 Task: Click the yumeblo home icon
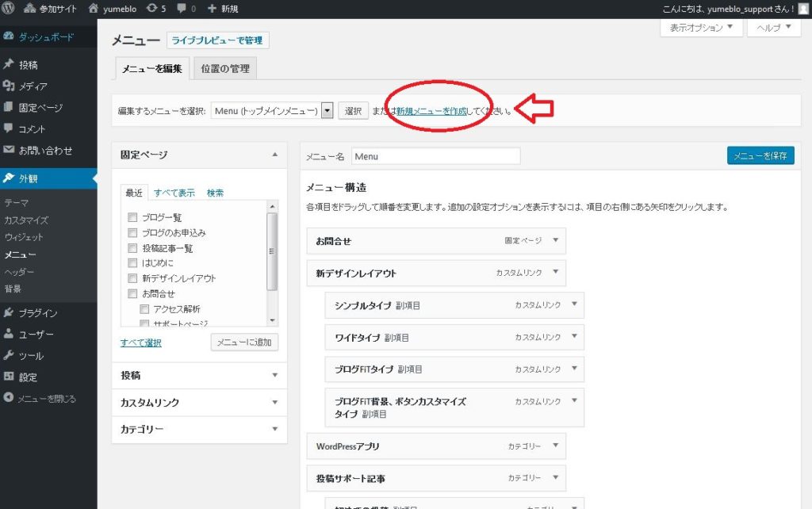point(94,8)
